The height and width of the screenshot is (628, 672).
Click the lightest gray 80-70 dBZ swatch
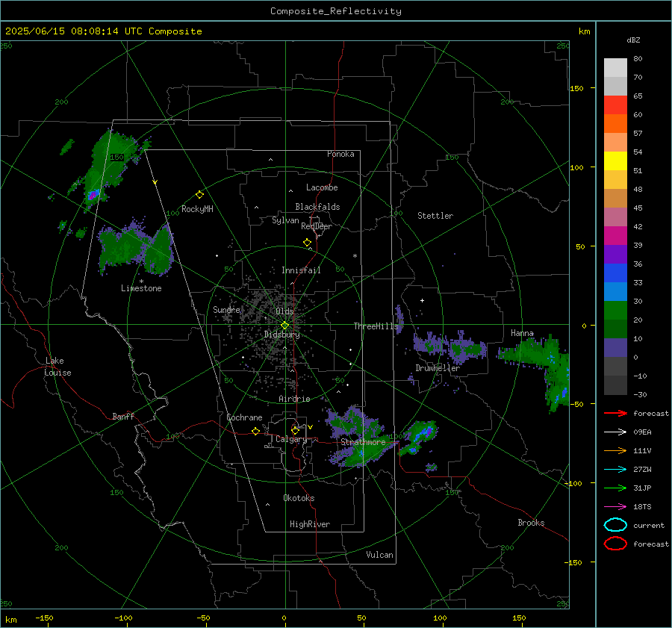pos(615,68)
